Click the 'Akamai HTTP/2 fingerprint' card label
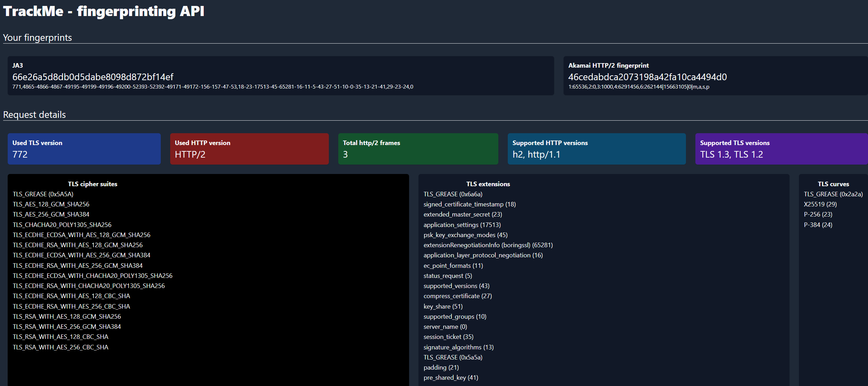868x386 pixels. (609, 66)
